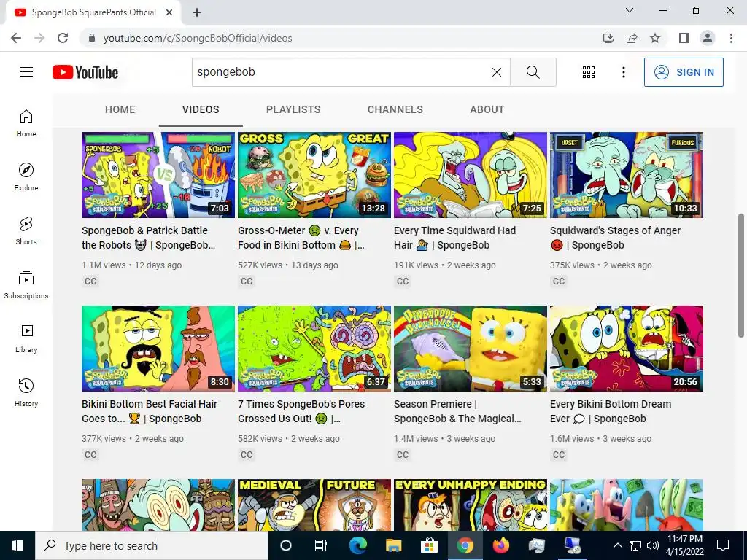
Task: Open Microsoft Edge from the taskbar
Action: pyautogui.click(x=357, y=545)
